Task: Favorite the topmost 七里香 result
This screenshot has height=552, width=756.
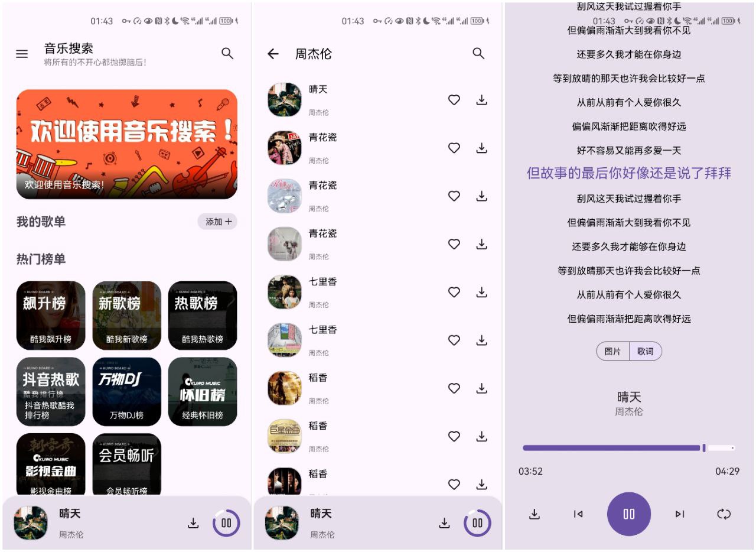Action: tap(454, 292)
